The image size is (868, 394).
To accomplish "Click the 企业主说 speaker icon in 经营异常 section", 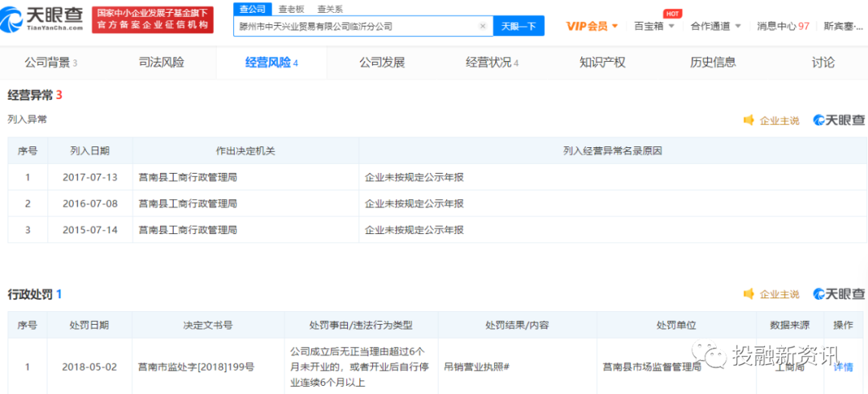I will (x=748, y=121).
